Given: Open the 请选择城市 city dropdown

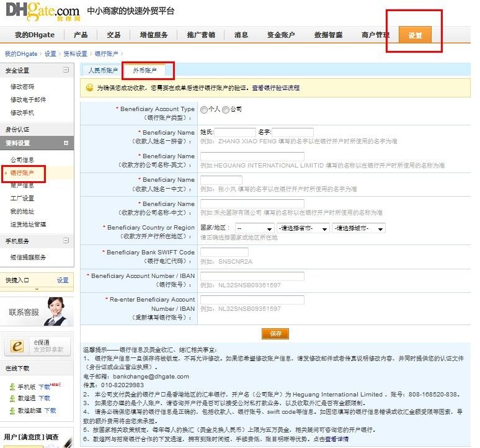Looking at the screenshot, I should [358, 228].
